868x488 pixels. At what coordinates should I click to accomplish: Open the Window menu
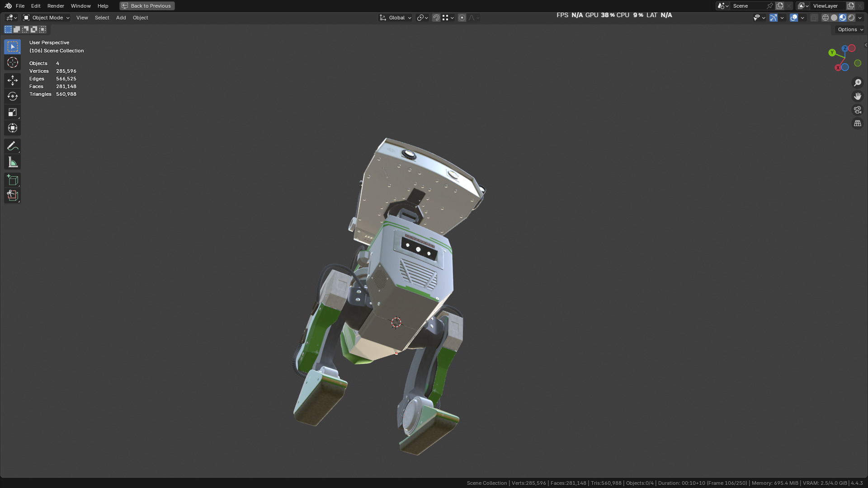(x=80, y=6)
